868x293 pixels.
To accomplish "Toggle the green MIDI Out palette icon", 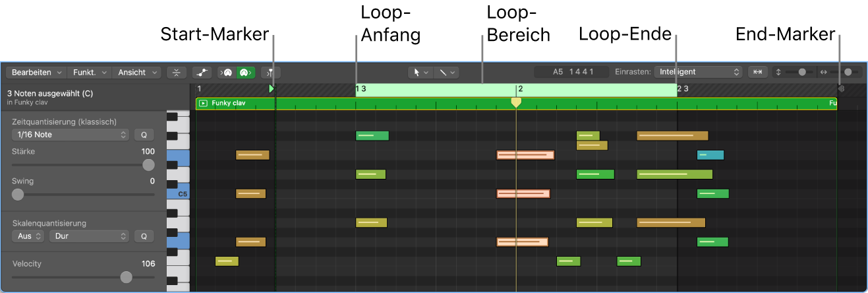I will pyautogui.click(x=246, y=73).
